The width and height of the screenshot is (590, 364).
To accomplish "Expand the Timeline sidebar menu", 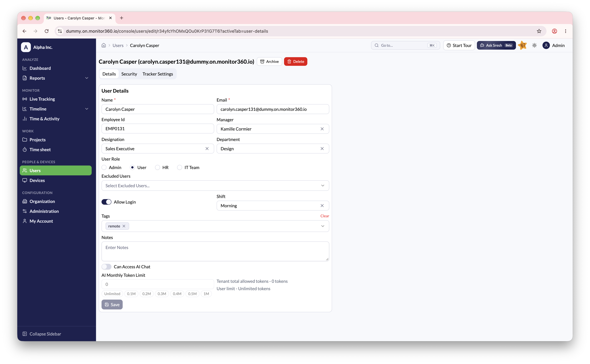I will tap(56, 109).
